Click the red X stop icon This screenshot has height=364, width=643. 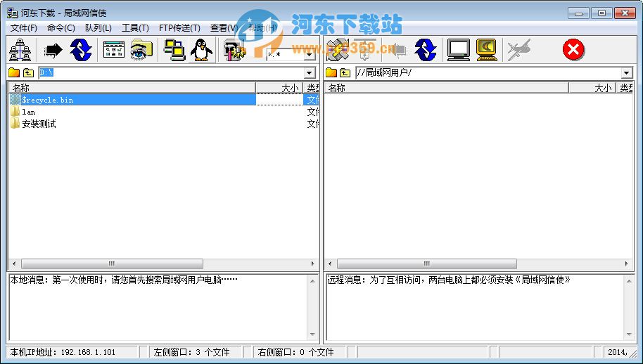(x=573, y=50)
